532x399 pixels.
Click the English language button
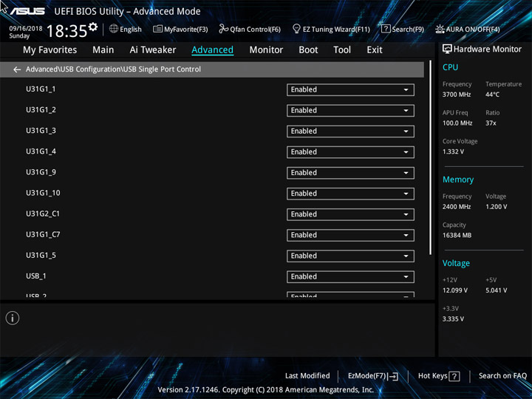click(126, 29)
